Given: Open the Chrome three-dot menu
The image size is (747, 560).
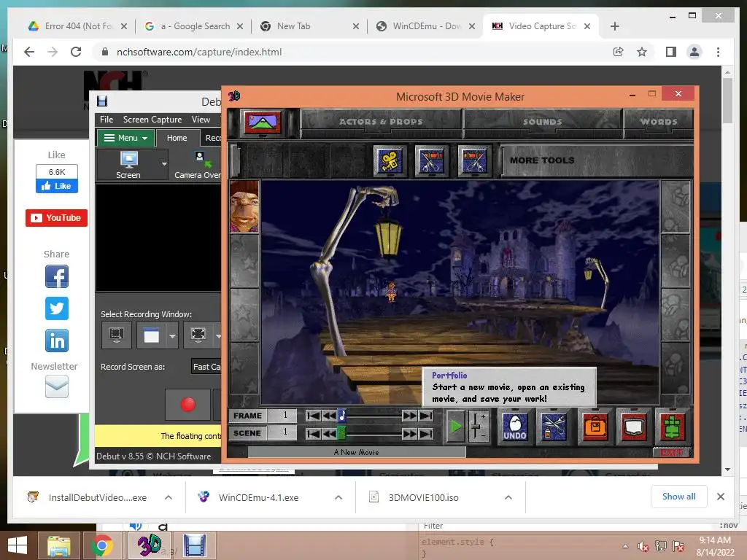Looking at the screenshot, I should click(x=718, y=52).
